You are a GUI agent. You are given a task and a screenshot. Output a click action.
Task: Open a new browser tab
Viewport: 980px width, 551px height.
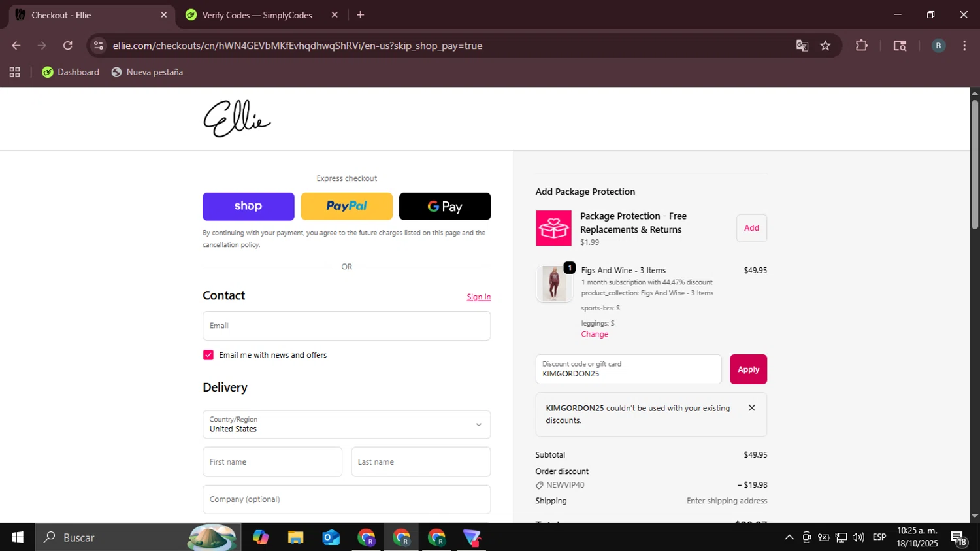(x=360, y=15)
